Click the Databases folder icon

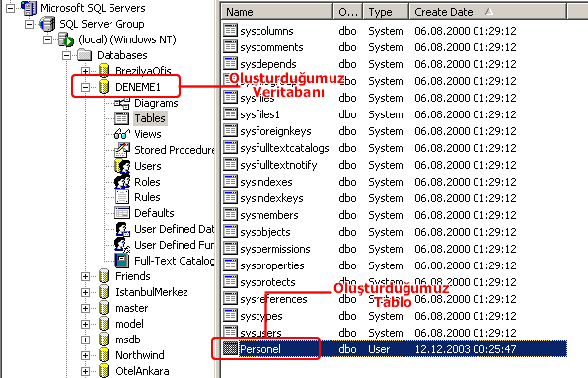[x=85, y=55]
